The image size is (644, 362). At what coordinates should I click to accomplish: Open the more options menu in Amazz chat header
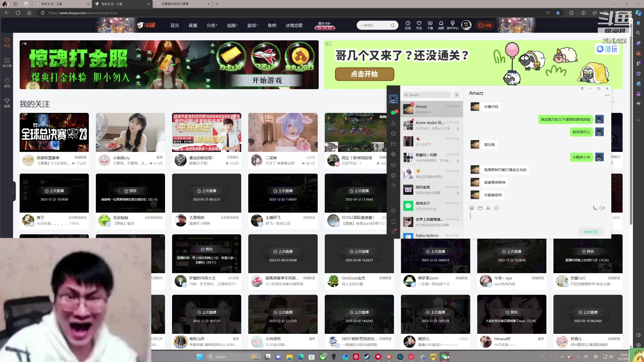(x=607, y=95)
